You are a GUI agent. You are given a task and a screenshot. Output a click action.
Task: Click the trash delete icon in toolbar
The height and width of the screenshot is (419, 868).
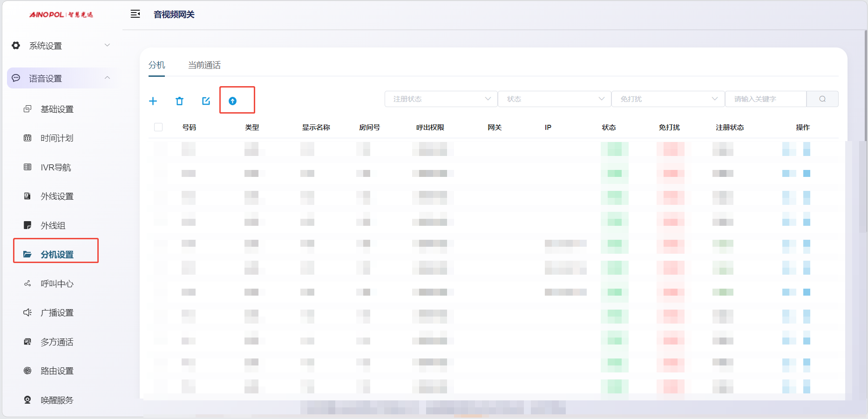(x=179, y=101)
